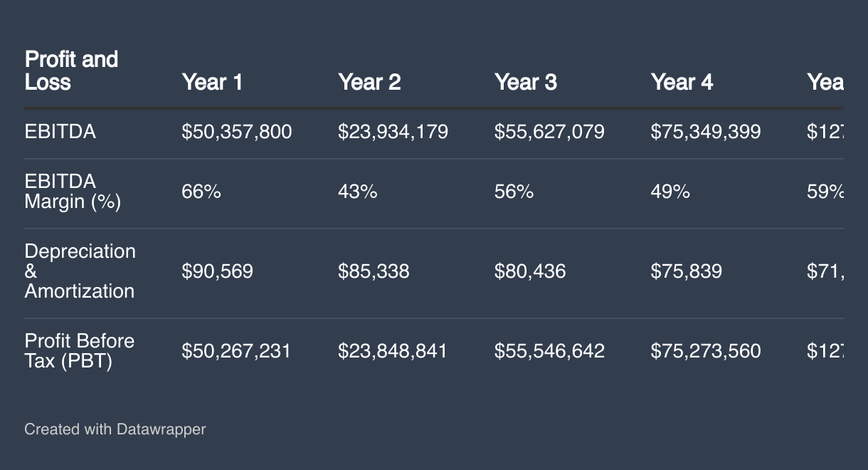Viewport: 868px width, 470px height.
Task: Select the 'EBITDA Margin (%)' row label
Action: (x=73, y=192)
